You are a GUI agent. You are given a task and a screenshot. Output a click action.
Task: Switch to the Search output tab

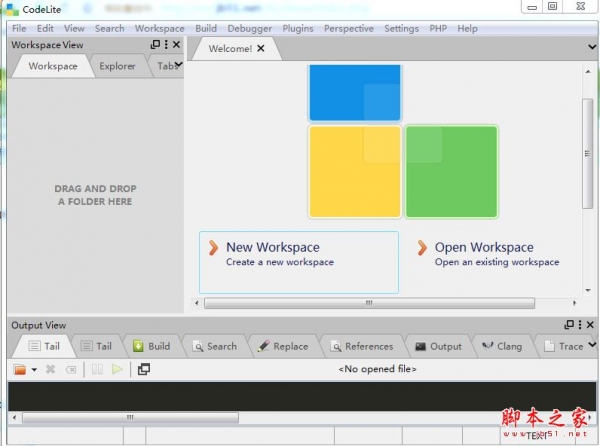tap(215, 346)
